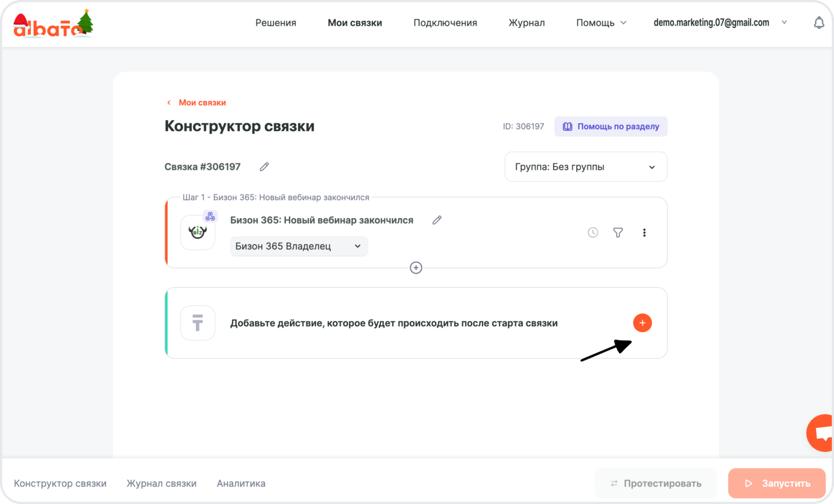This screenshot has height=504, width=834.
Task: Open the Аналитика tab
Action: coord(241,483)
